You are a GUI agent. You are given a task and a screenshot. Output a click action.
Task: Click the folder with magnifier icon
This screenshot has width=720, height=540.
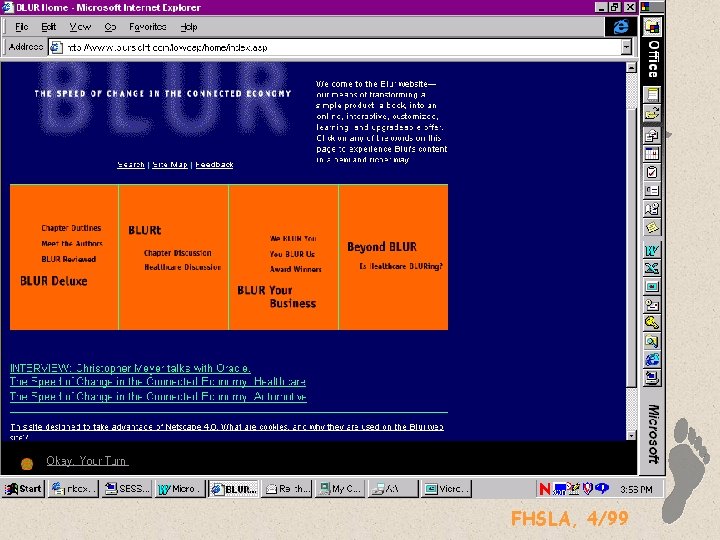click(x=652, y=341)
